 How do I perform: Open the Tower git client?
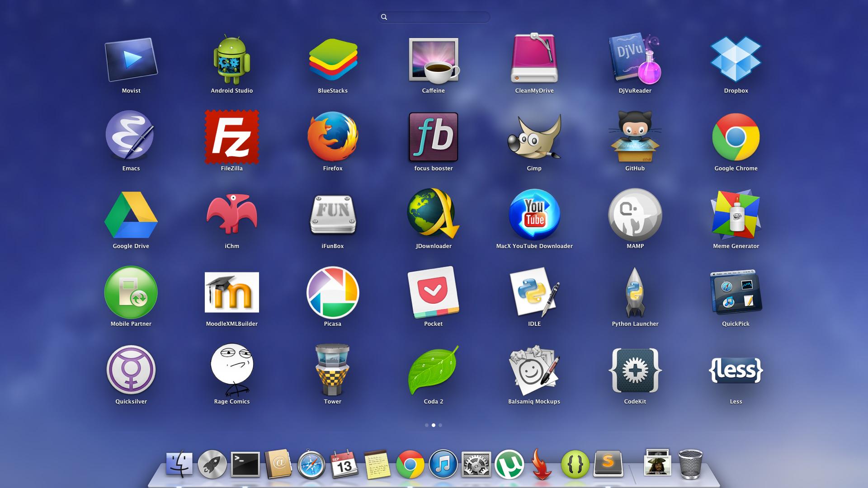333,370
